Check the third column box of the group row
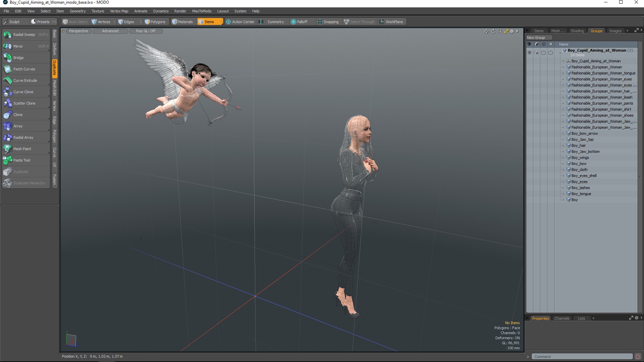The height and width of the screenshot is (362, 644). click(543, 53)
